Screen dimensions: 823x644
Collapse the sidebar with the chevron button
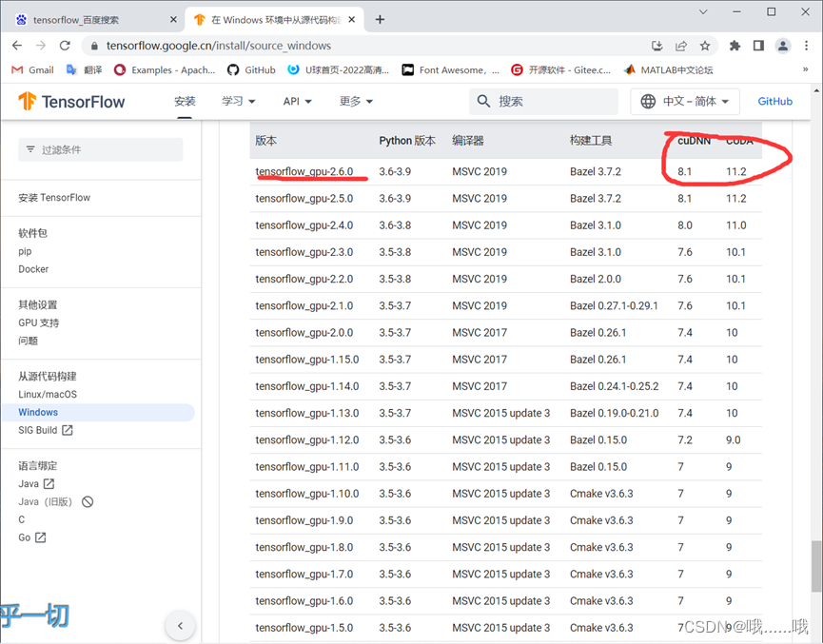[x=180, y=626]
